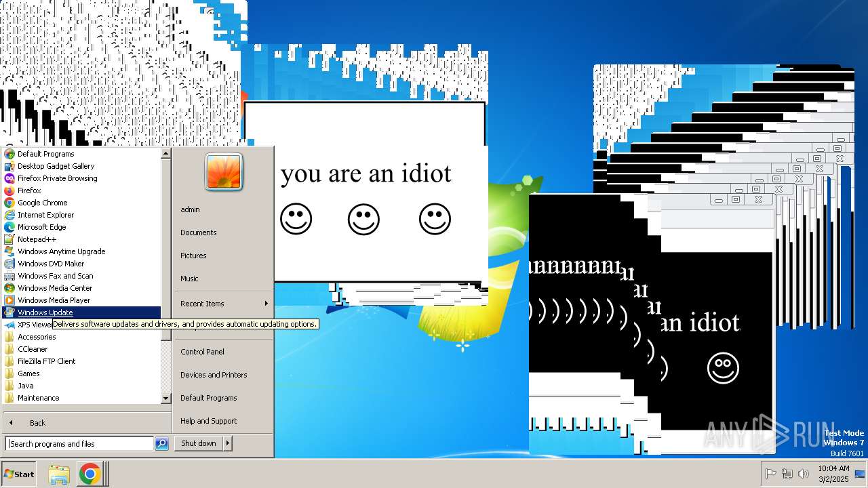This screenshot has height=488, width=868.
Task: Click the user account flower picture
Action: point(224,172)
